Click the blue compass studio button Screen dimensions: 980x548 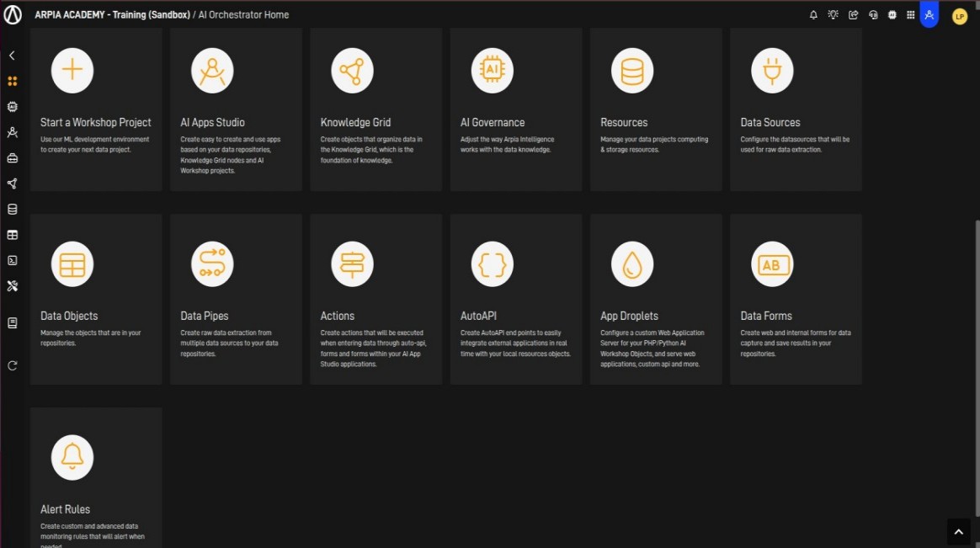(929, 15)
